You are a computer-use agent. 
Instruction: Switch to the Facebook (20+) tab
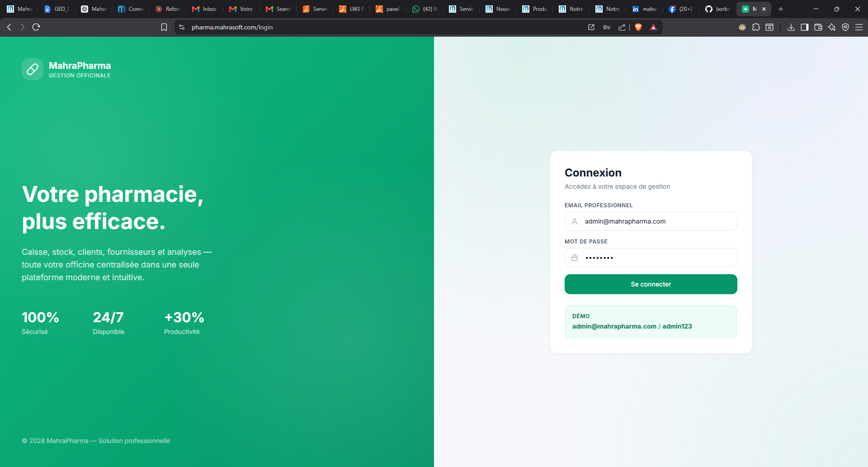(681, 9)
